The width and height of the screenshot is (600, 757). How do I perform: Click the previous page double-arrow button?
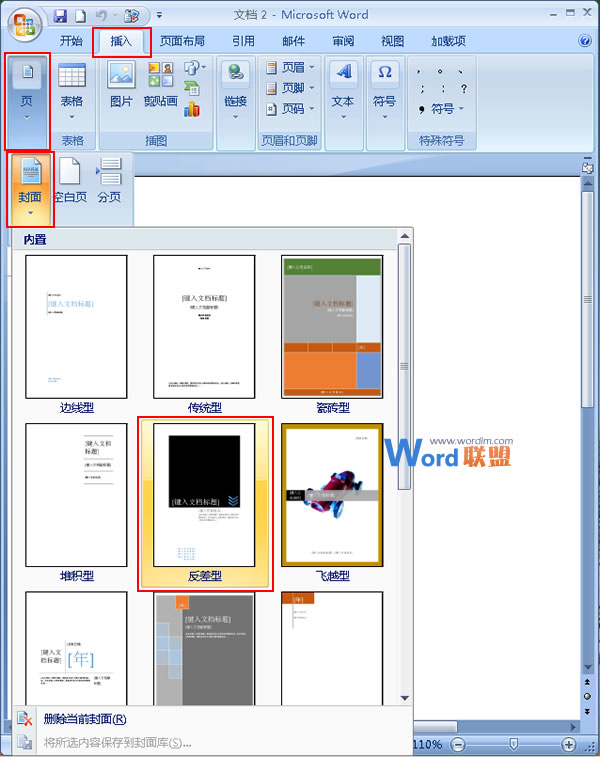[587, 682]
